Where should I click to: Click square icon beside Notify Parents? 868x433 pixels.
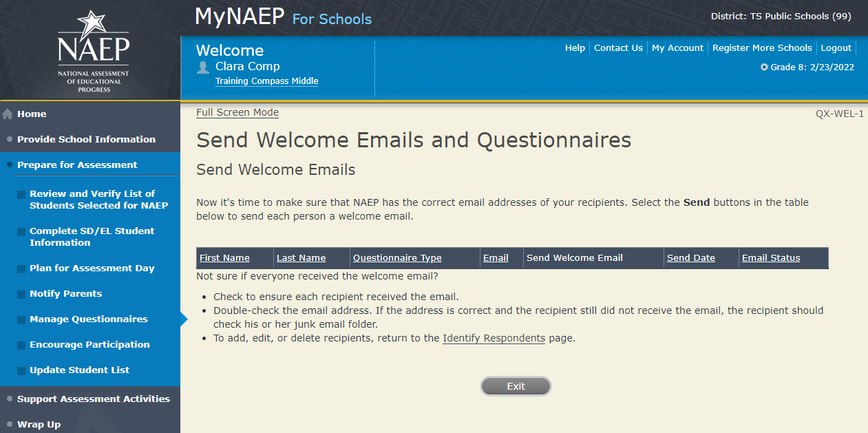pyautogui.click(x=22, y=295)
